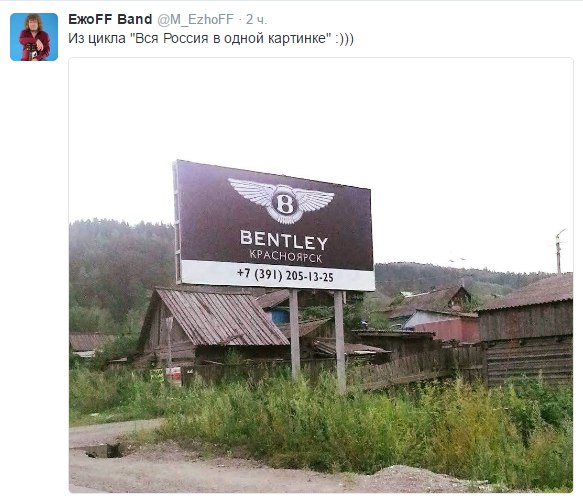The height and width of the screenshot is (498, 583).
Task: Click the old wooden house roof
Action: click(219, 317)
